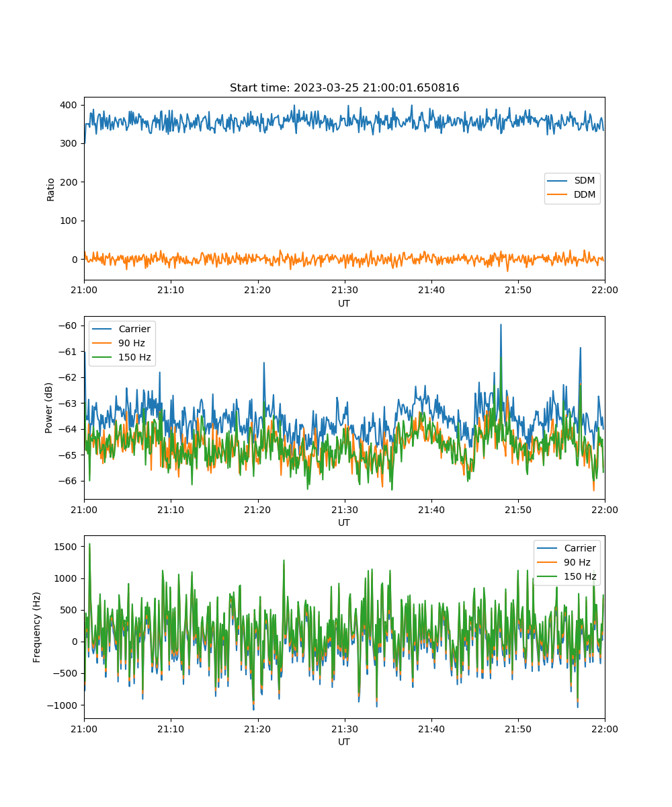Click the 400 tick on the Ratio axis

[x=71, y=105]
